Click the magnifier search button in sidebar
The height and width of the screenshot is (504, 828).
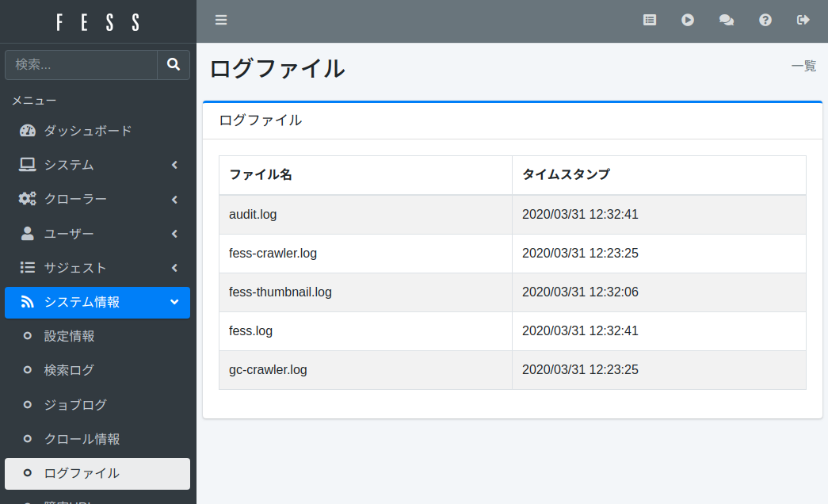point(174,65)
